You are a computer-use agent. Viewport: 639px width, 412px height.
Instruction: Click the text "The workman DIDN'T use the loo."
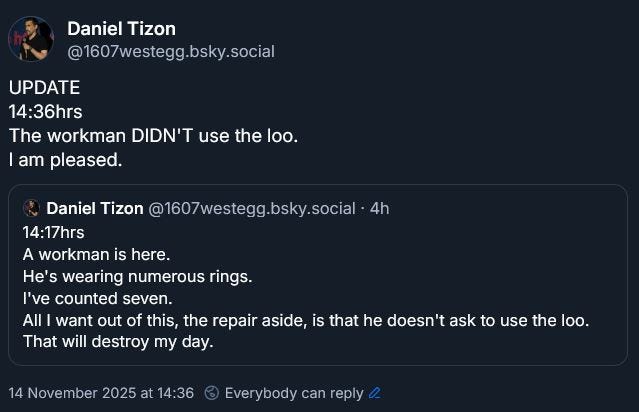click(x=153, y=135)
